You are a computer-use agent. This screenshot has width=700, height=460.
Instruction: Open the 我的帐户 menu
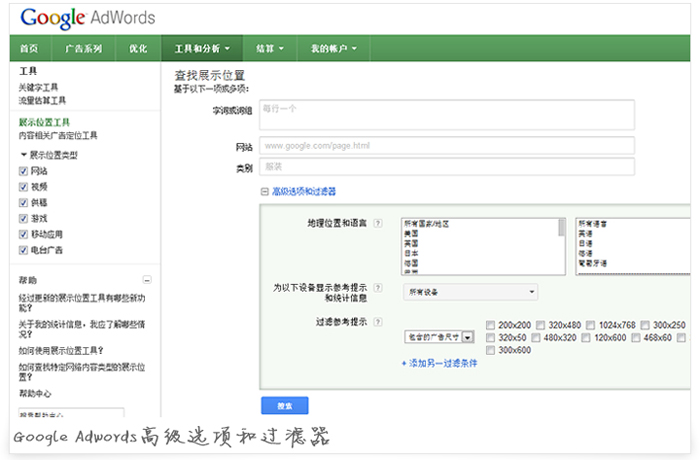(331, 48)
